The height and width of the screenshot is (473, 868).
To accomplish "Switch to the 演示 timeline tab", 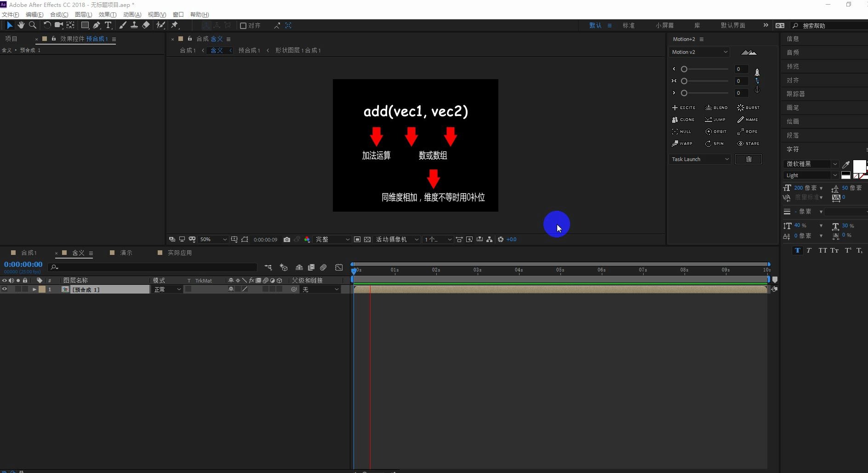I will click(126, 253).
